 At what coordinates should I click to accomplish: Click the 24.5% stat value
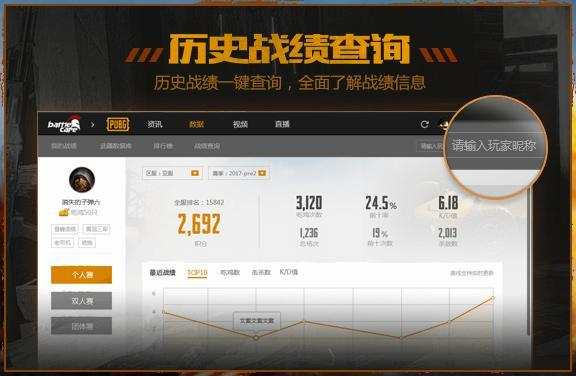point(381,203)
